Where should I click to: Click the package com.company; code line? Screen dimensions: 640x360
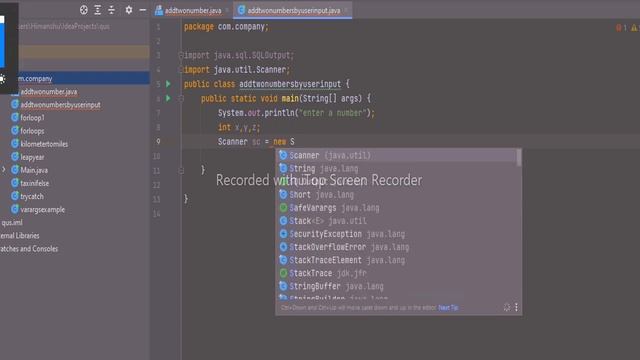pyautogui.click(x=226, y=27)
